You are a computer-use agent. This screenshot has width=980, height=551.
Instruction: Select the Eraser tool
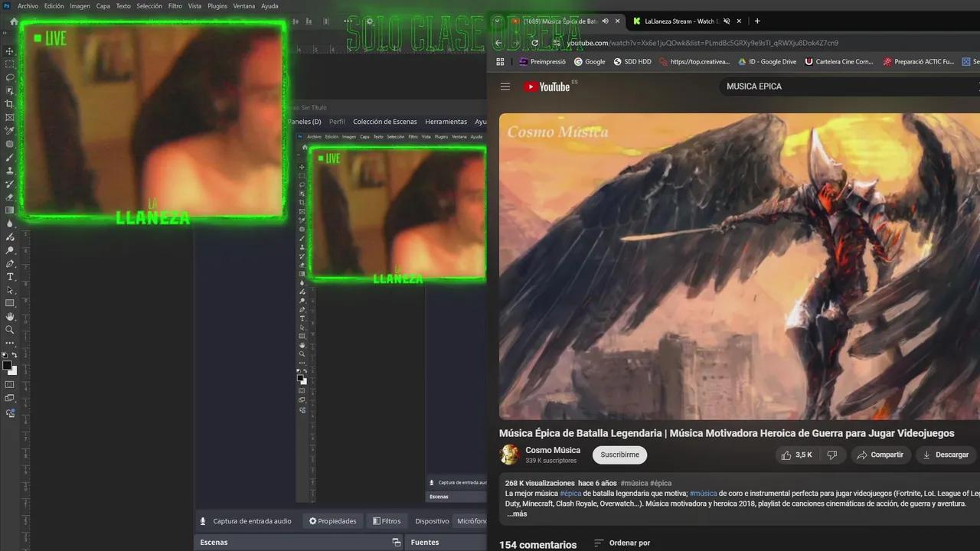(10, 197)
